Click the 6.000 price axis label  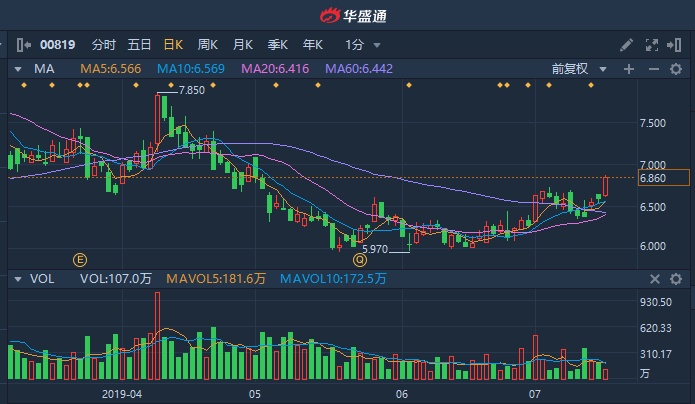click(652, 247)
